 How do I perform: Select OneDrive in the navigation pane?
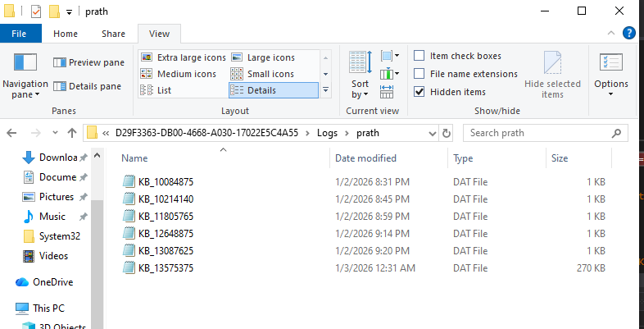[x=44, y=282]
